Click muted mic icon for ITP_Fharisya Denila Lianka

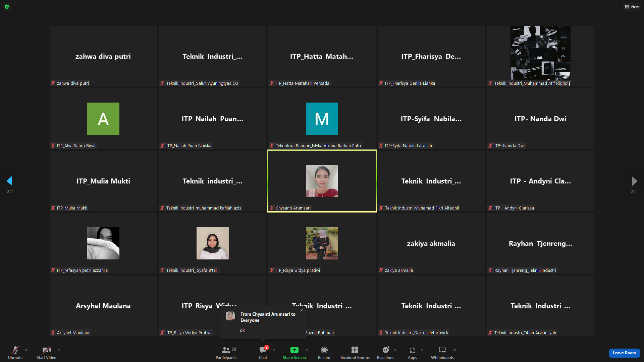(381, 83)
